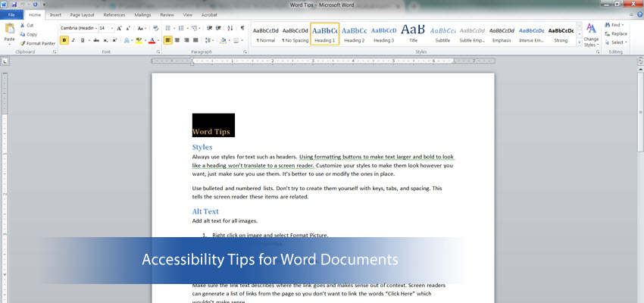The image size is (644, 303).
Task: Switch to the Page Layout tab
Action: point(82,15)
